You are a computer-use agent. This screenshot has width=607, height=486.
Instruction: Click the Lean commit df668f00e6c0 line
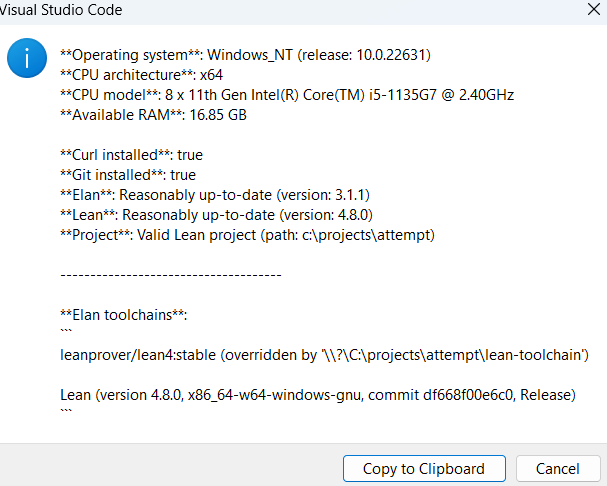[x=318, y=395]
